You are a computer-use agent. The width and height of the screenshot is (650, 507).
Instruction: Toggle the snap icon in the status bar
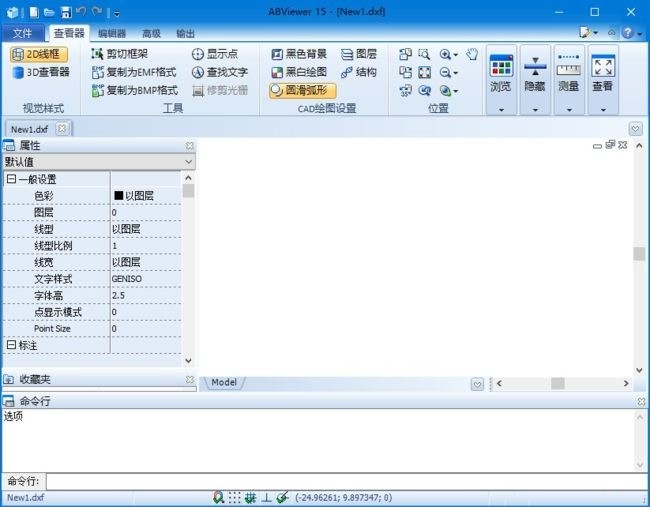218,497
